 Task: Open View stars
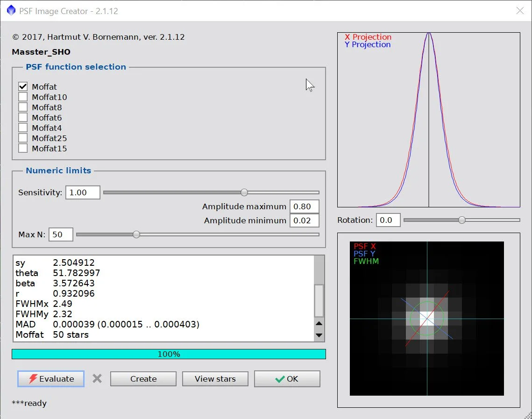click(215, 379)
